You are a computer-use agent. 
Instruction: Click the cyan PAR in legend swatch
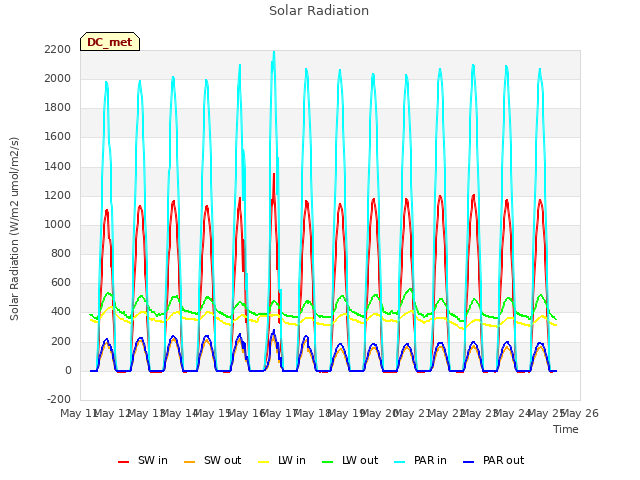[x=400, y=462]
